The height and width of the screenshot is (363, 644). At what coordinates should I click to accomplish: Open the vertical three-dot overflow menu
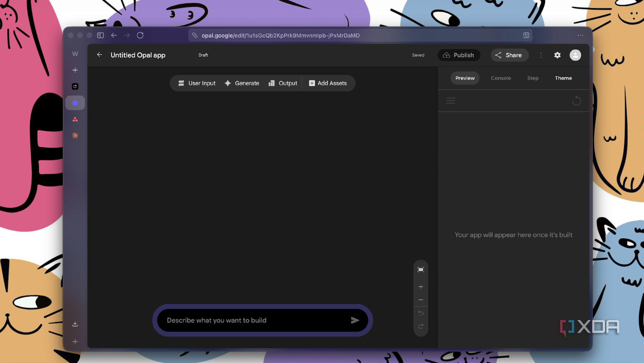pyautogui.click(x=541, y=55)
